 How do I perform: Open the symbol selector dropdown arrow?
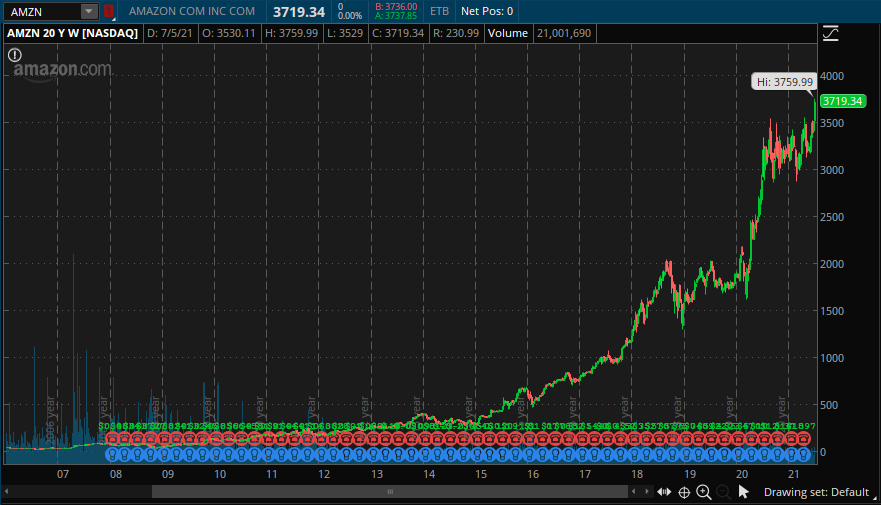pyautogui.click(x=89, y=11)
